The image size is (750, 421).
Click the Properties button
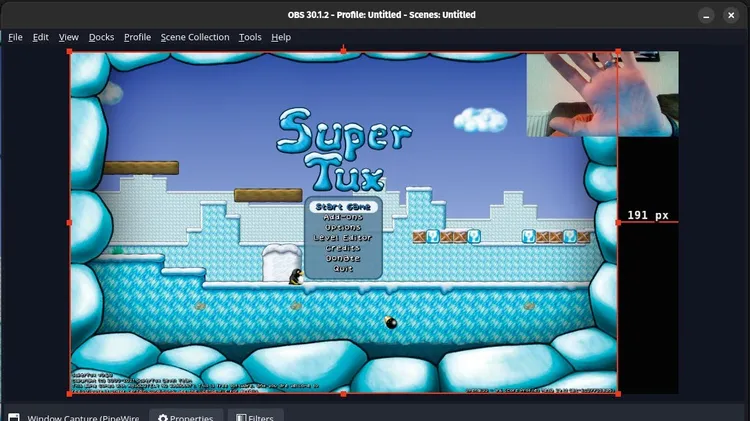pos(186,417)
